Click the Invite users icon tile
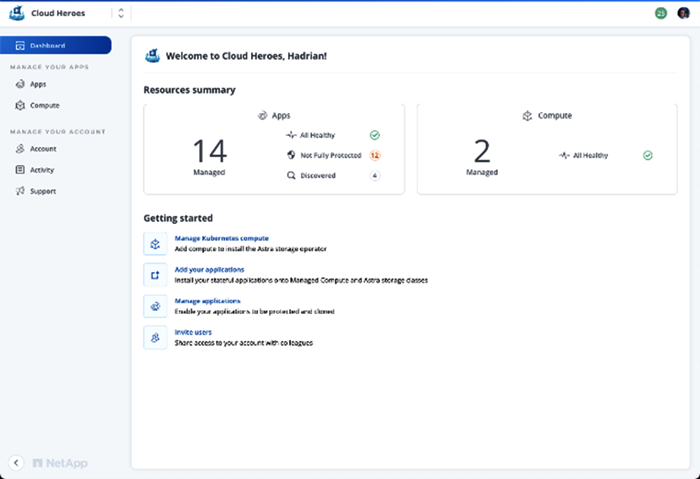Image resolution: width=700 pixels, height=479 pixels. [x=155, y=337]
